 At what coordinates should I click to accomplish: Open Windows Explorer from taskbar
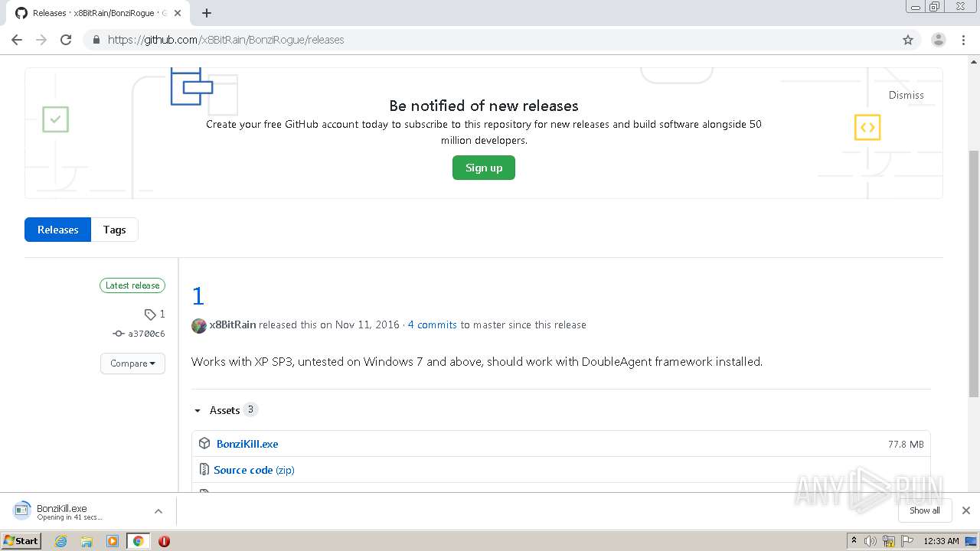[x=87, y=541]
